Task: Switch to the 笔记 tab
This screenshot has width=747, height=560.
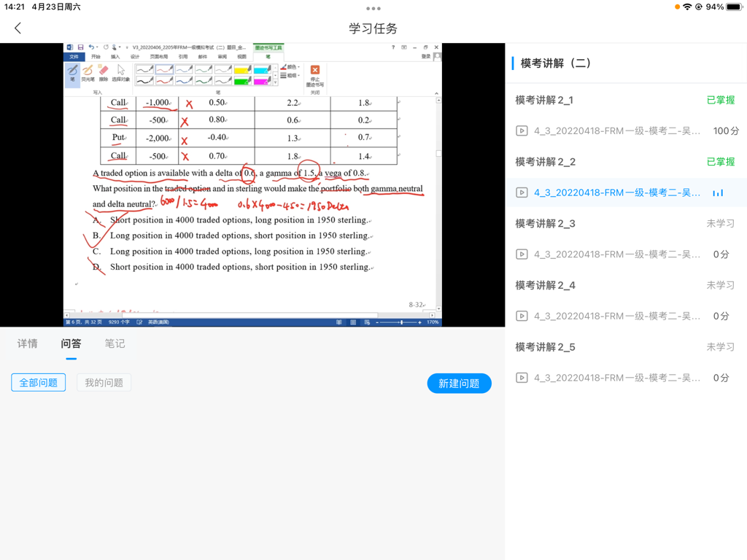Action: 115,344
